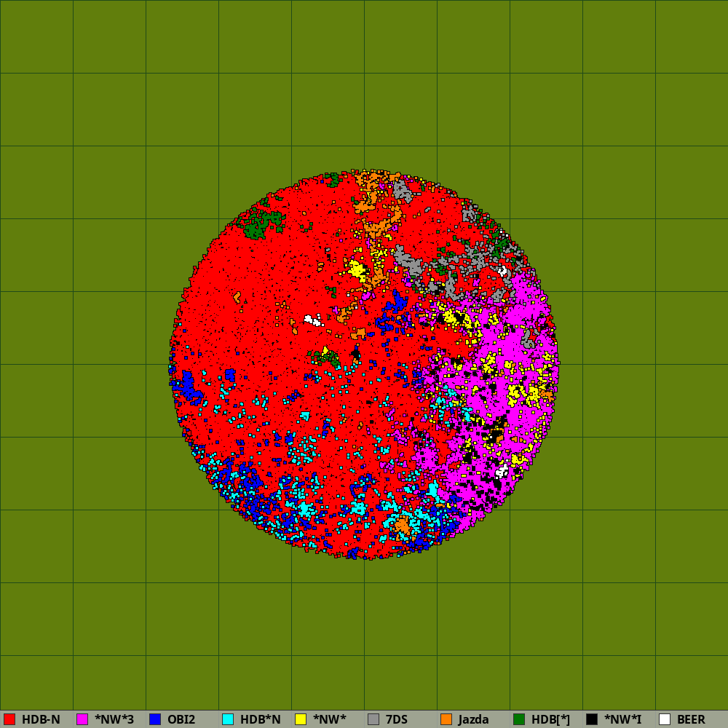Click the orange Jazda legend swatch

446,719
